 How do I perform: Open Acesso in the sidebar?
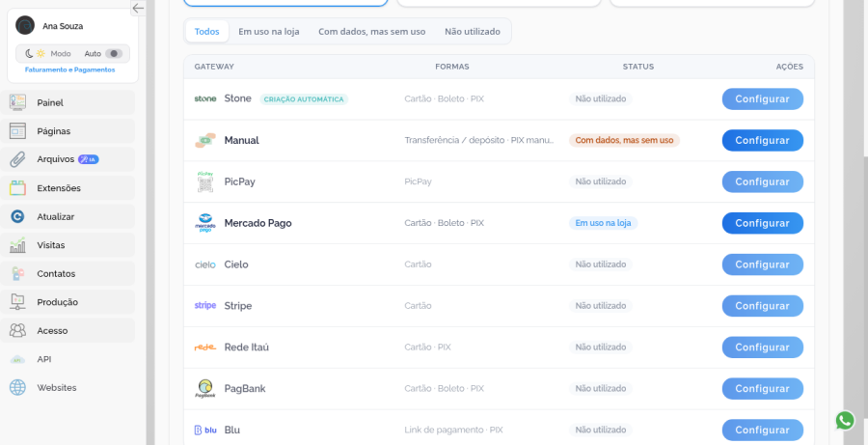click(x=68, y=331)
